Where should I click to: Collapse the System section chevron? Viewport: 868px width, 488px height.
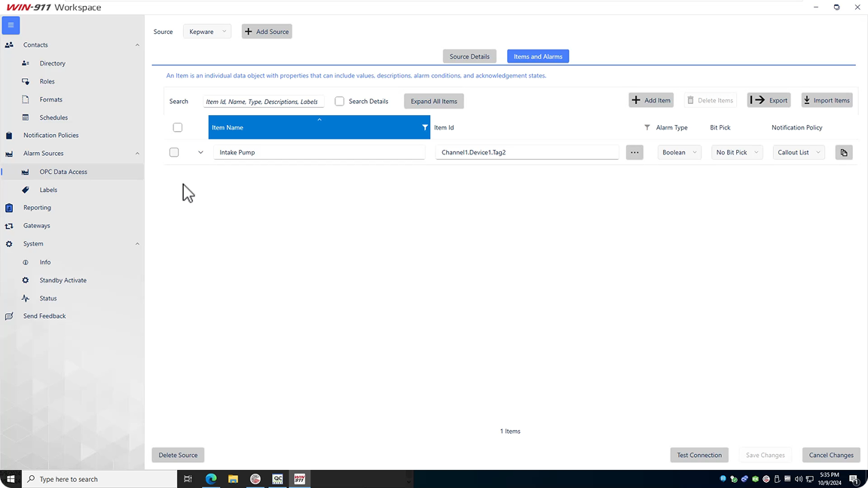pos(137,243)
